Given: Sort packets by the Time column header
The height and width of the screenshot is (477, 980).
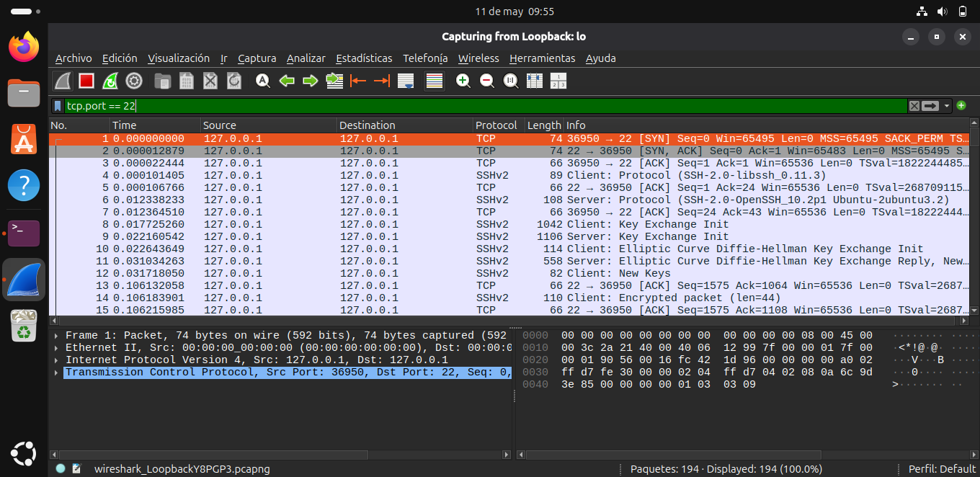Looking at the screenshot, I should 154,125.
